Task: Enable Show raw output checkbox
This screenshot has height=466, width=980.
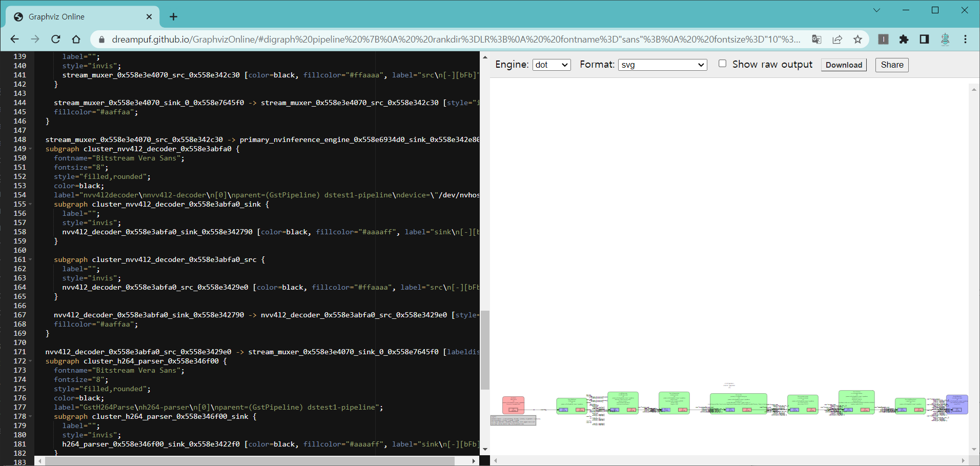Action: (x=722, y=64)
